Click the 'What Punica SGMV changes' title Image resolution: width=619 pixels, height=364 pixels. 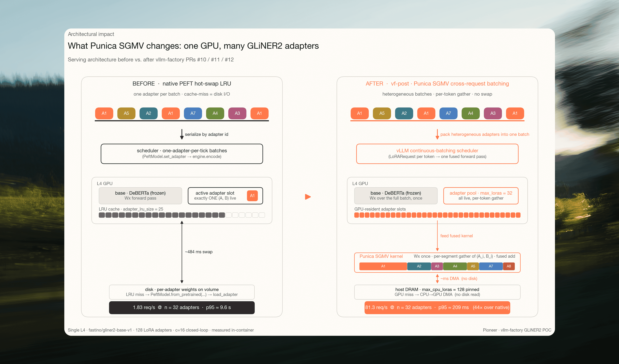tap(193, 46)
